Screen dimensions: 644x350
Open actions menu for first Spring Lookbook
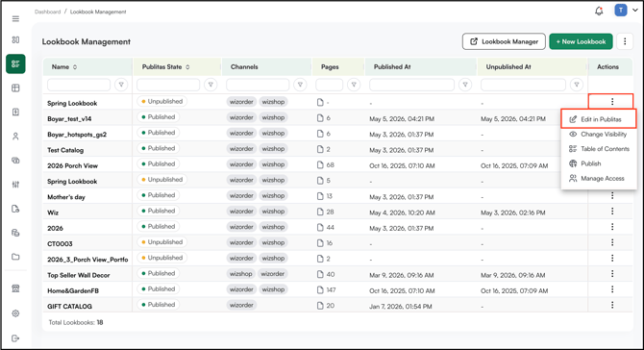pyautogui.click(x=612, y=102)
